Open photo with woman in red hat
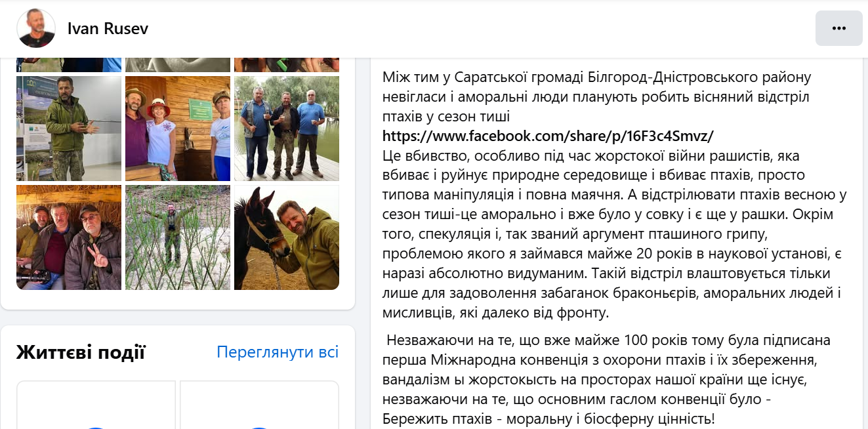 pyautogui.click(x=178, y=129)
